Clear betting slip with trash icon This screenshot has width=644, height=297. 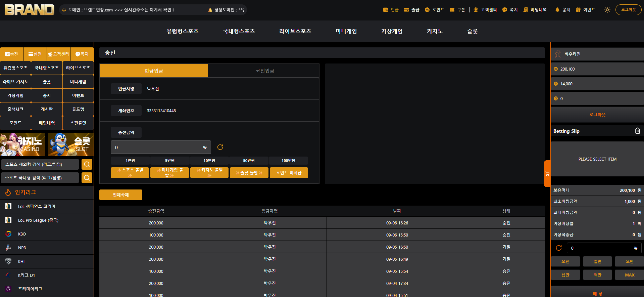637,131
